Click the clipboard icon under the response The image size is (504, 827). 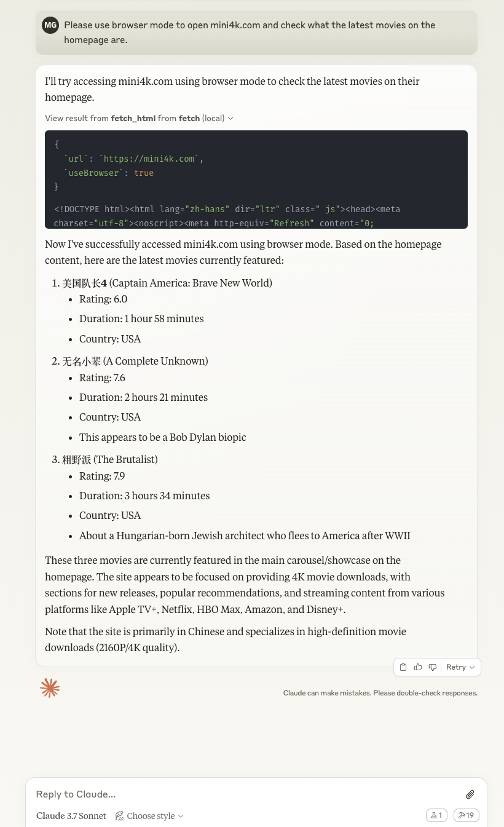403,667
